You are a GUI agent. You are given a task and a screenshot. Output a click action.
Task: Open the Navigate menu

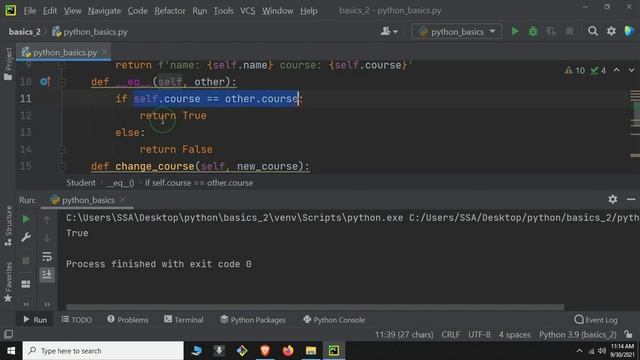tap(104, 11)
